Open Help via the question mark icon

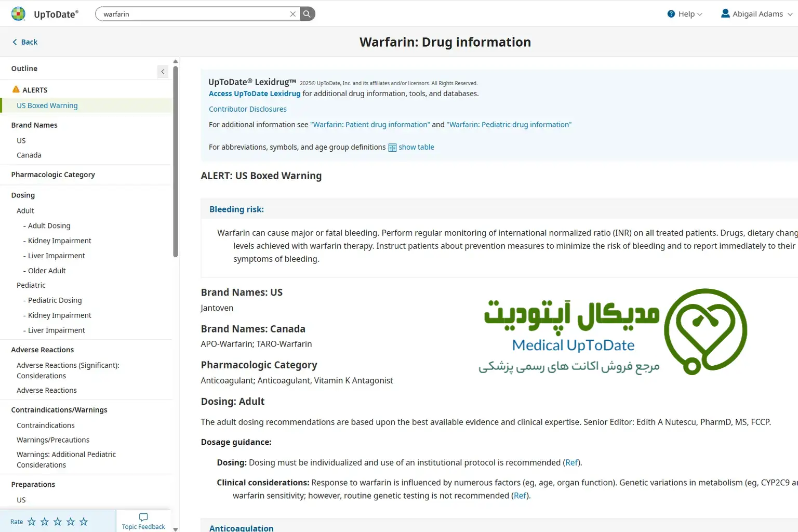click(671, 14)
